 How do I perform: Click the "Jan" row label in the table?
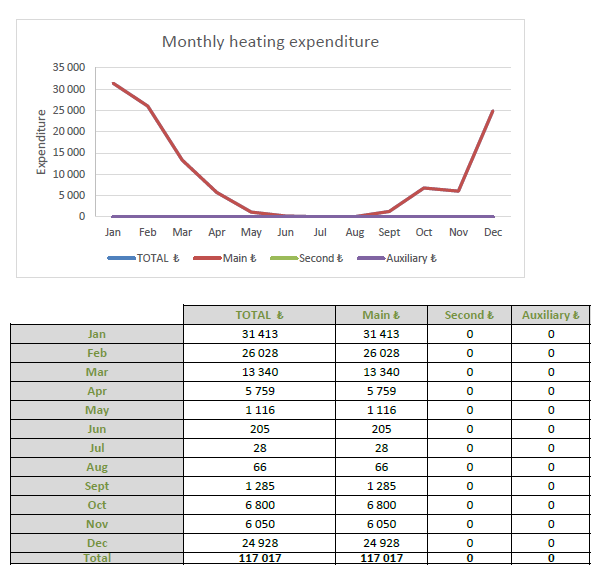[x=97, y=334]
